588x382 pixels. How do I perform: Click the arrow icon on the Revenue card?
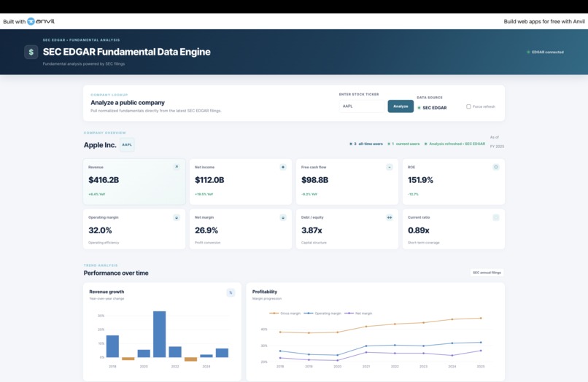(177, 167)
